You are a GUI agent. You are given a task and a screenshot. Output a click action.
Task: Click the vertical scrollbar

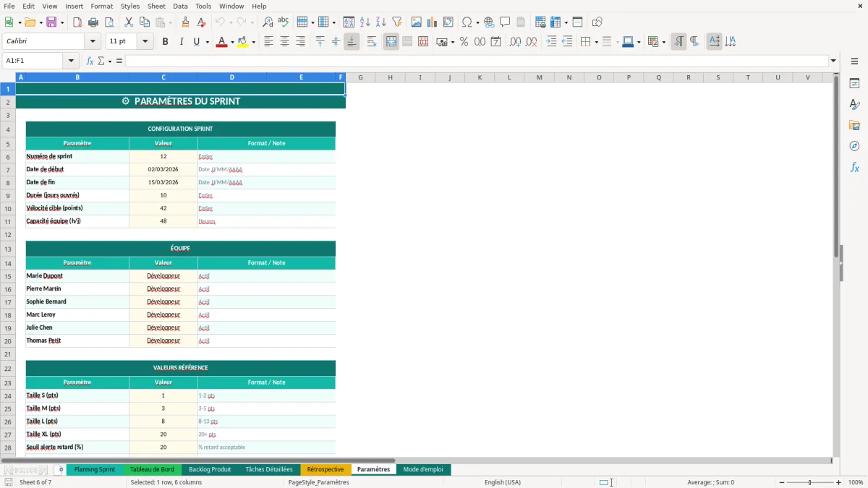point(836,264)
